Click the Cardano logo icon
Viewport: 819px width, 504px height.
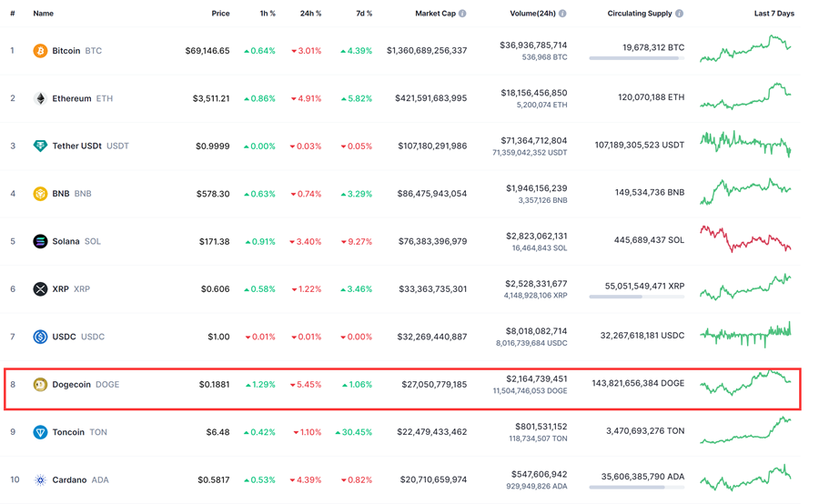tap(40, 480)
